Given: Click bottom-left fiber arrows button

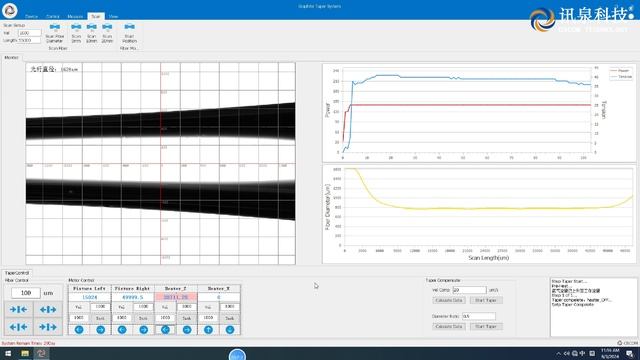Looking at the screenshot, I should point(18,327).
